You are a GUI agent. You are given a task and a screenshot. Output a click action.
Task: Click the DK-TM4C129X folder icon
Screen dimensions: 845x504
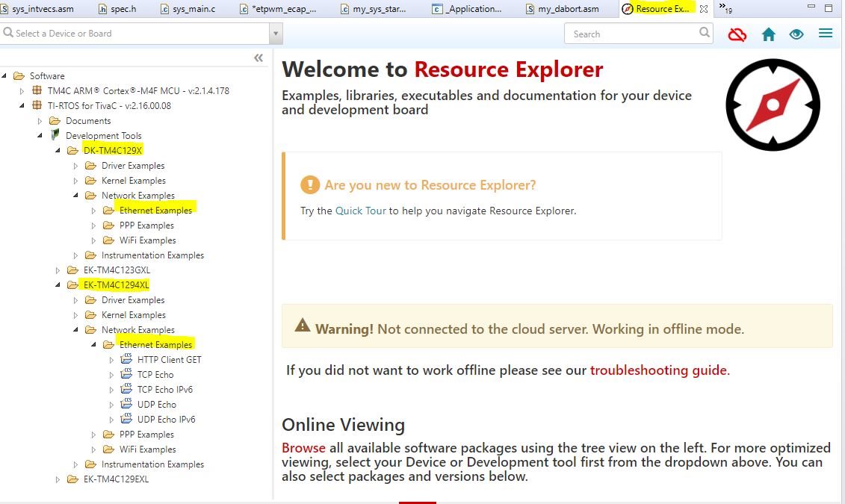[72, 150]
